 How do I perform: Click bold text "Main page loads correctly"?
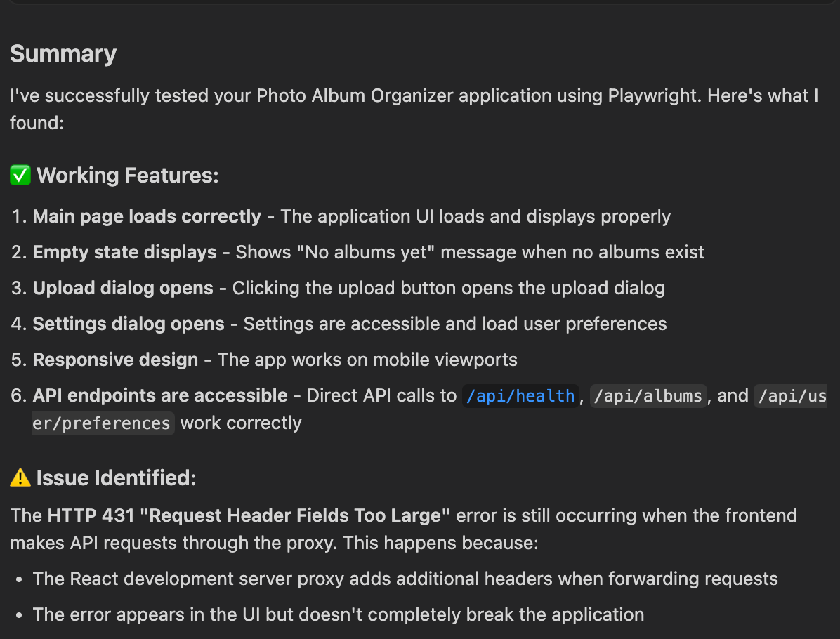(147, 216)
